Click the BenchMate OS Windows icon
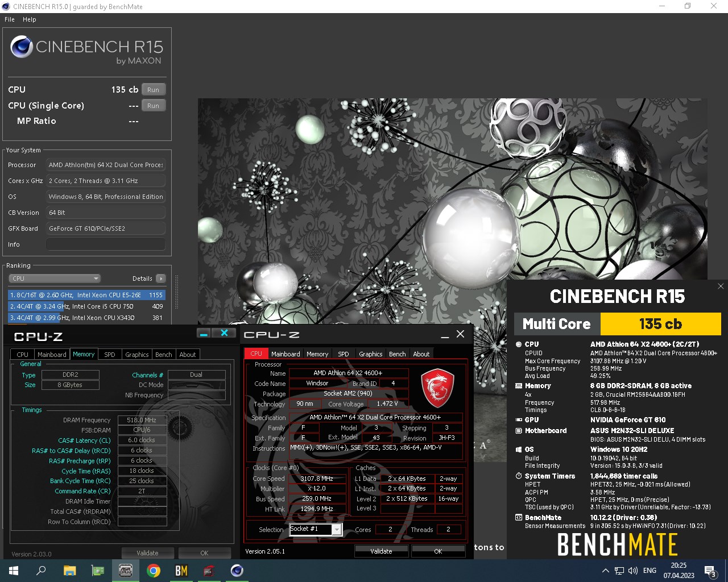This screenshot has width=728, height=582. coord(519,450)
